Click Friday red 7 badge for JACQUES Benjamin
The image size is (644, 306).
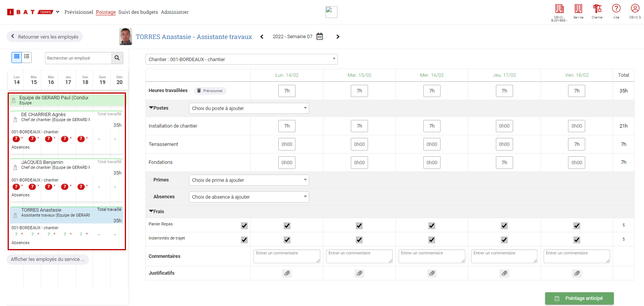coord(81,186)
